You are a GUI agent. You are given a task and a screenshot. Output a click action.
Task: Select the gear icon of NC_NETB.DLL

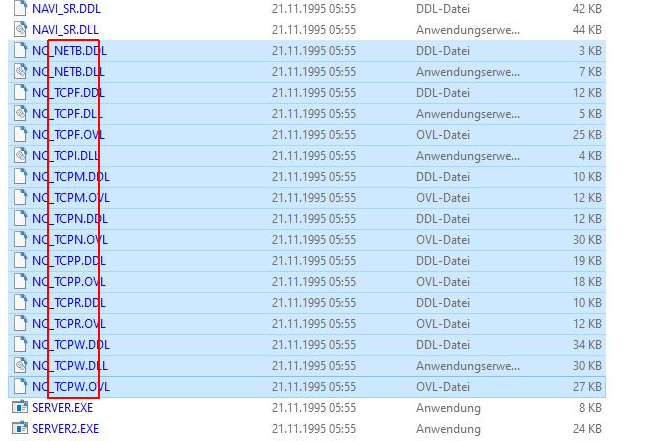click(x=20, y=72)
